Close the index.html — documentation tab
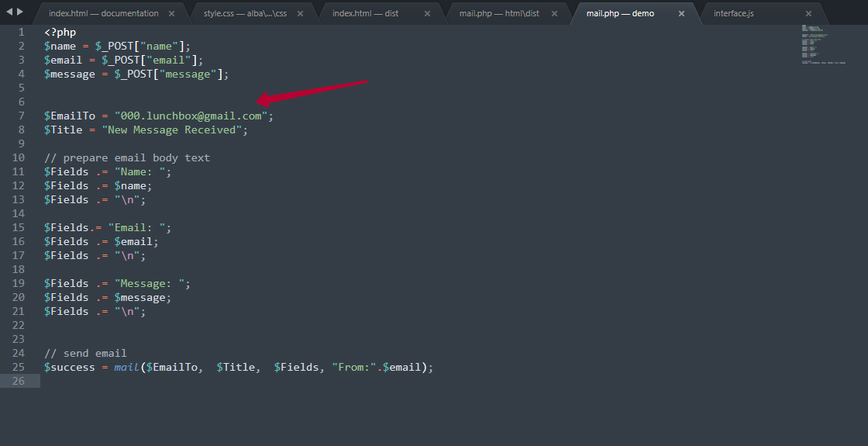 pos(171,14)
